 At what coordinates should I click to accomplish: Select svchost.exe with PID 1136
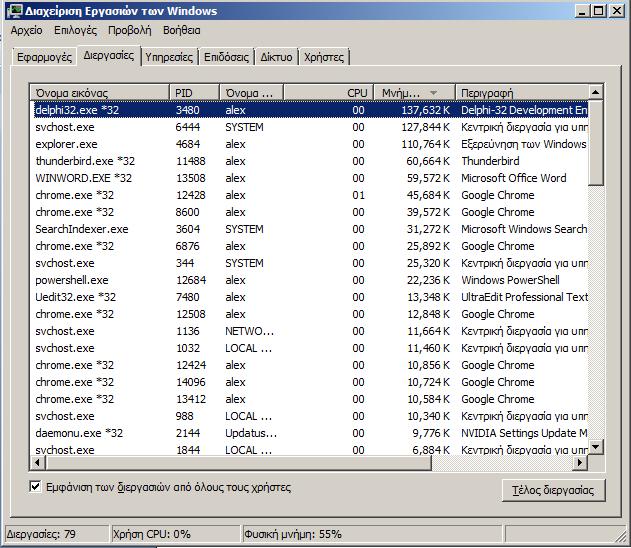click(x=310, y=331)
